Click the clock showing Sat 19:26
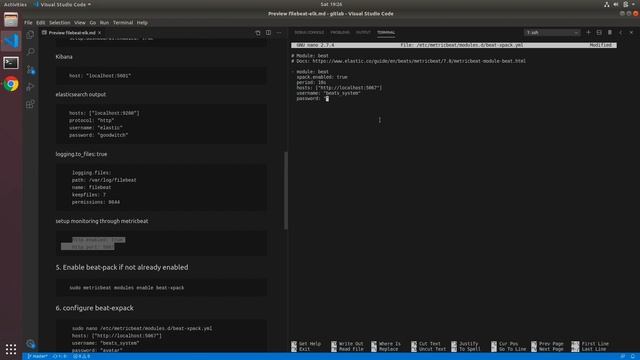This screenshot has height=360, width=640. point(331,4)
